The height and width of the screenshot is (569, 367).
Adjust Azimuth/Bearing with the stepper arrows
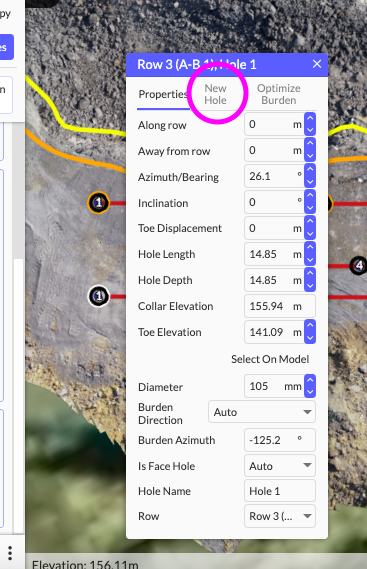(310, 176)
